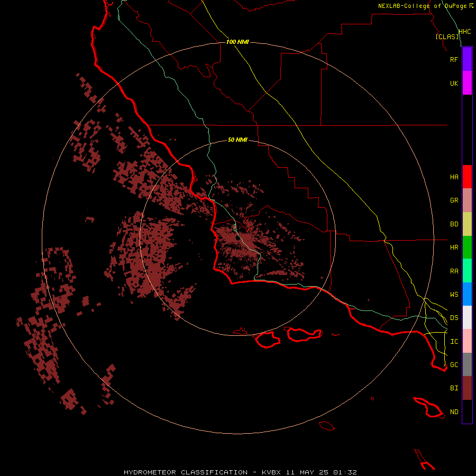Click the RA legend label
Image resolution: width=476 pixels, height=476 pixels.
pyautogui.click(x=454, y=271)
